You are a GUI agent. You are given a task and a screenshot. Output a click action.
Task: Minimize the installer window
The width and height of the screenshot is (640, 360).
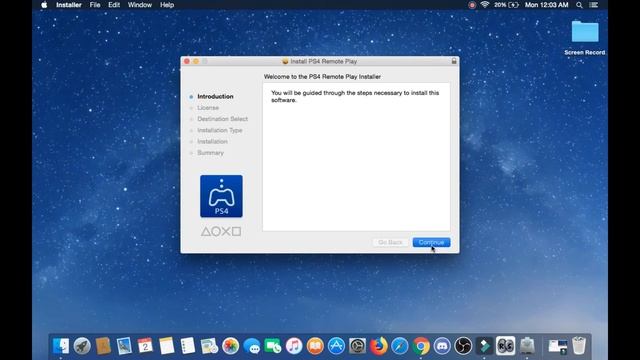tap(196, 61)
